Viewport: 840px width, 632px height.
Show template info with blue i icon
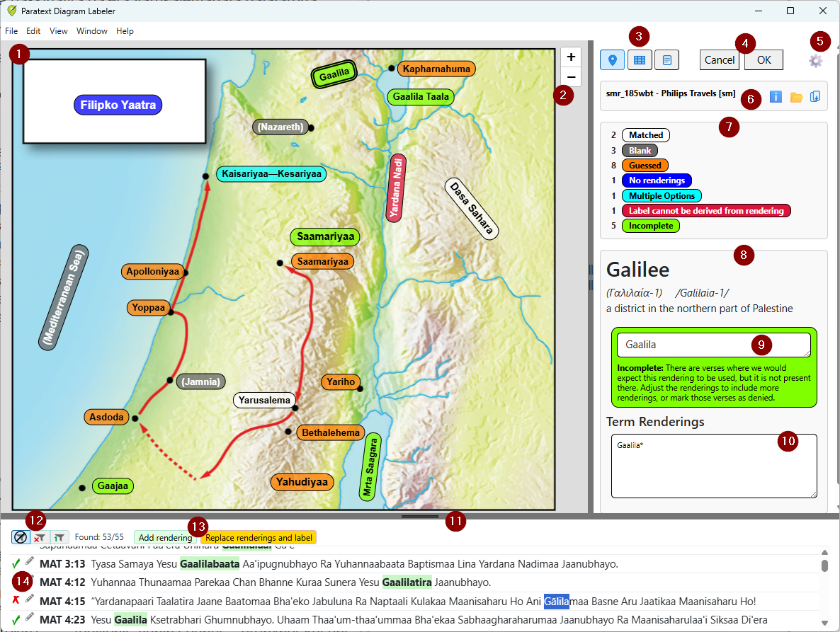click(x=776, y=96)
